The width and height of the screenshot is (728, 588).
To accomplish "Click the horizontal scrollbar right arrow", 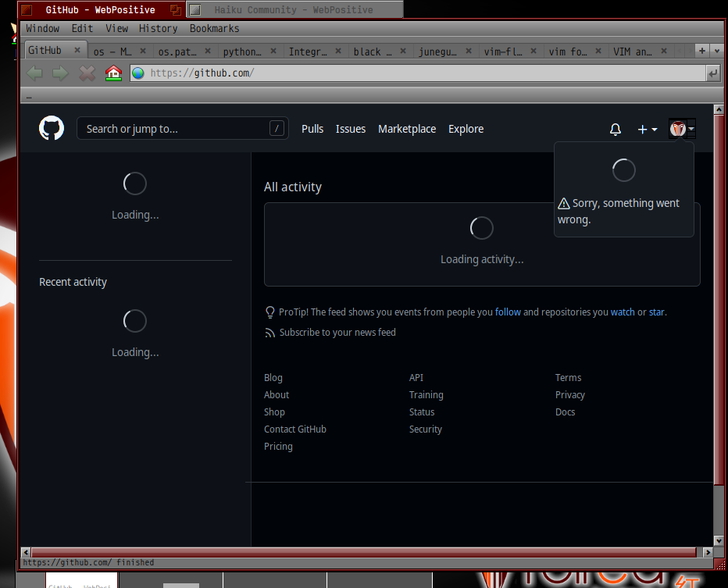I will click(x=708, y=552).
